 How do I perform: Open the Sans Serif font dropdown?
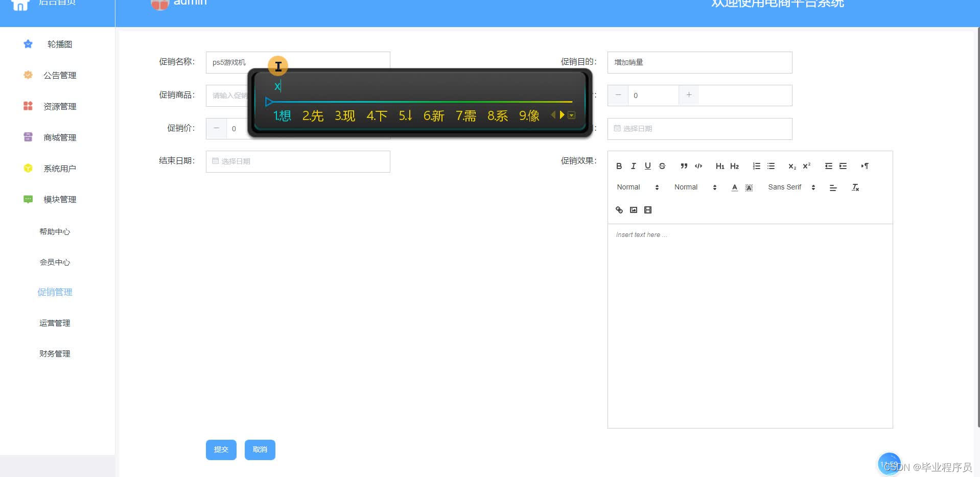791,187
